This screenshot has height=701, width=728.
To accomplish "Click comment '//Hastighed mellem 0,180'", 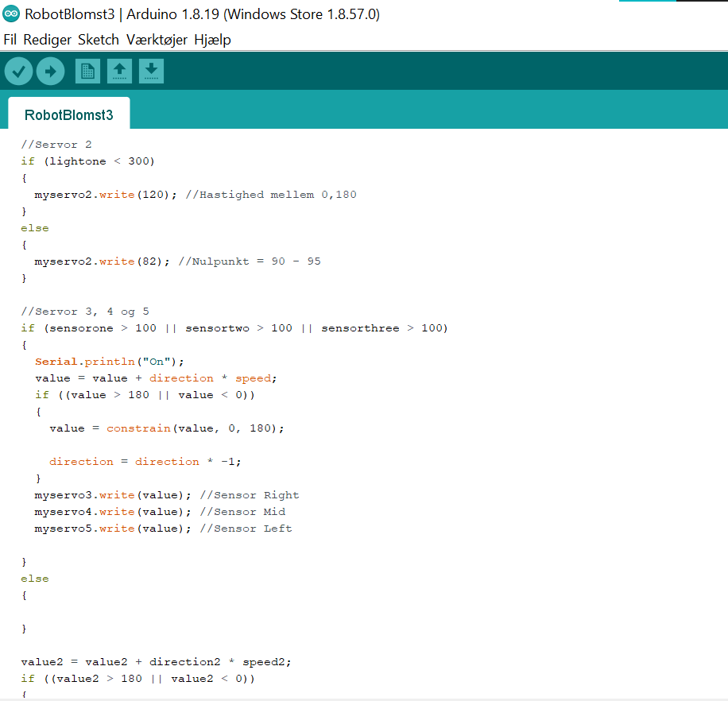I will [x=271, y=195].
